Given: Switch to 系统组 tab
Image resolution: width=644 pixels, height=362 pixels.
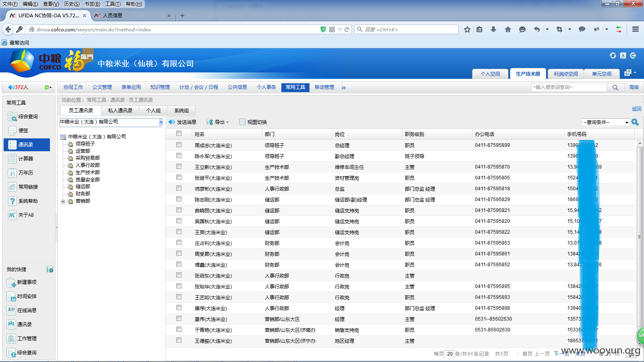Looking at the screenshot, I should [182, 111].
